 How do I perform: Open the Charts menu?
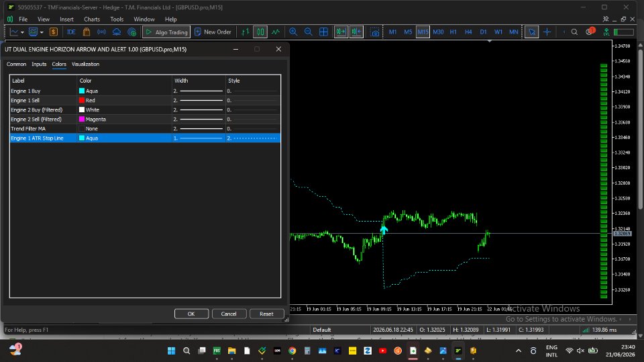click(92, 19)
